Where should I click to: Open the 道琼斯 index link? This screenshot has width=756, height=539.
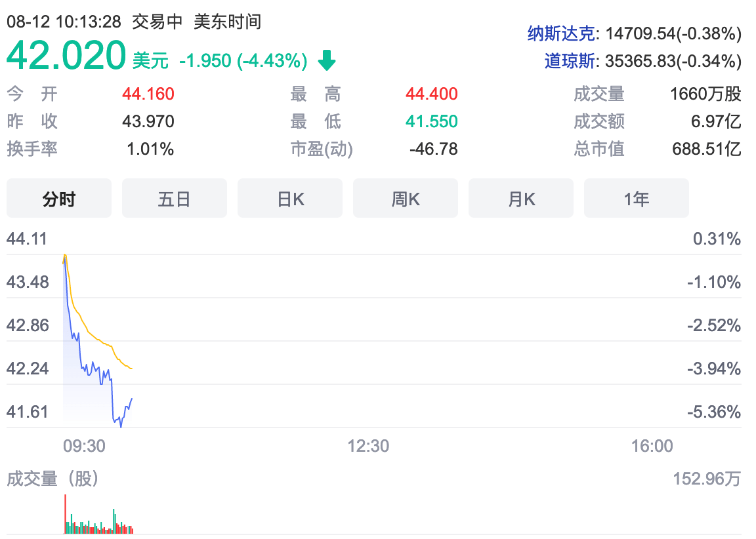tap(570, 61)
